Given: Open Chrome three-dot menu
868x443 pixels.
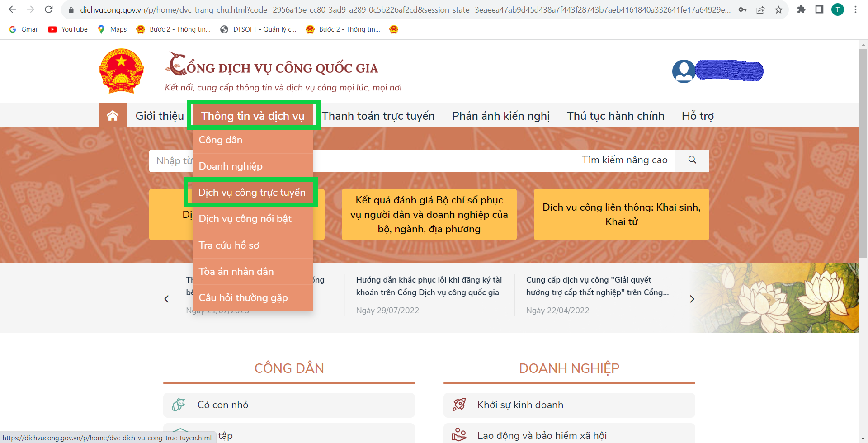Looking at the screenshot, I should click(855, 9).
